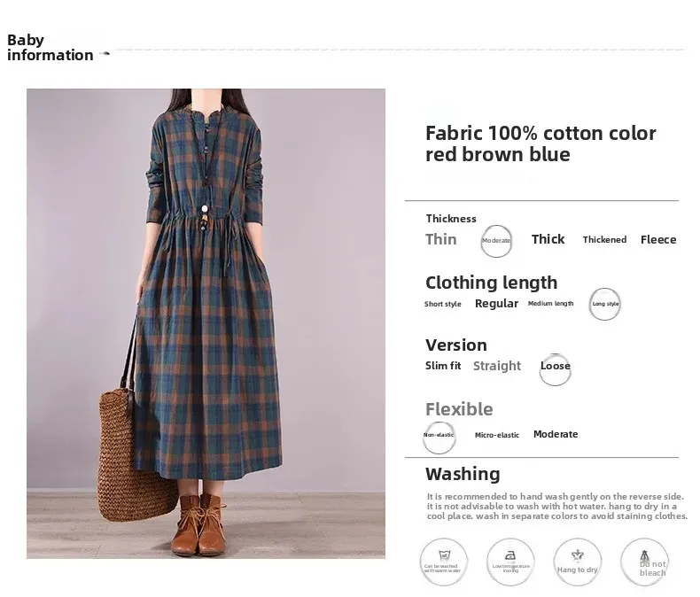
Task: Pick the Slim fit version
Action: point(443,366)
